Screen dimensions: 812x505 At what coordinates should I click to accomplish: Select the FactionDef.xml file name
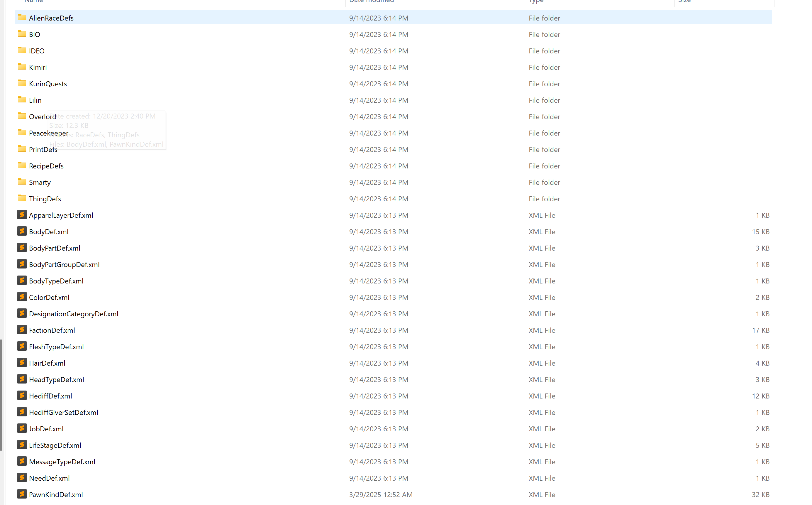(x=52, y=330)
